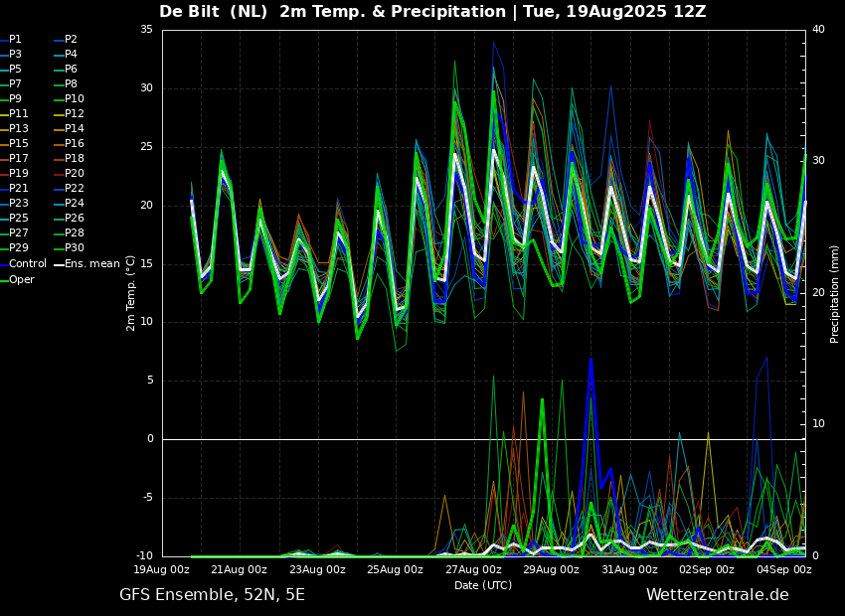Select the P2 legend entry
Screen dimensions: 845x616
66,40
